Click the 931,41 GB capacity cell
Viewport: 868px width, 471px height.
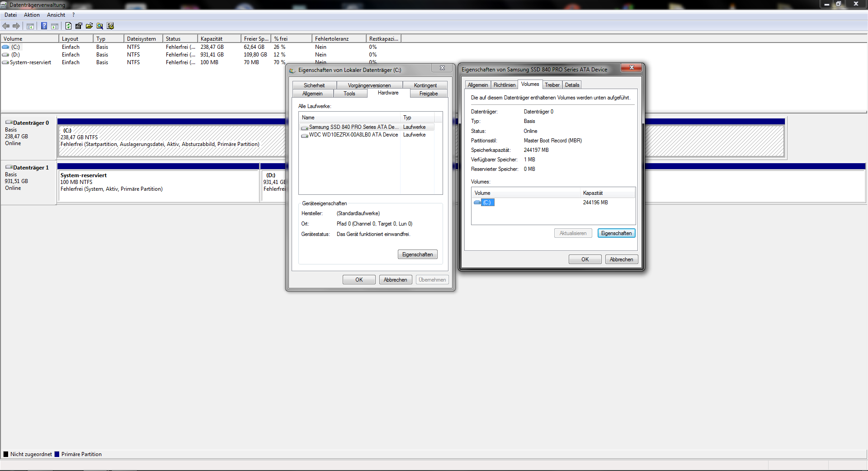[212, 55]
